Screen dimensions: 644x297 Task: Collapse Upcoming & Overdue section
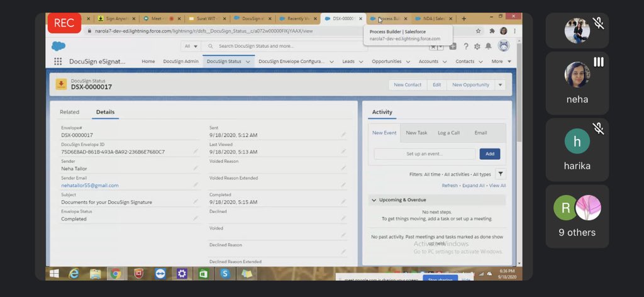click(x=374, y=200)
